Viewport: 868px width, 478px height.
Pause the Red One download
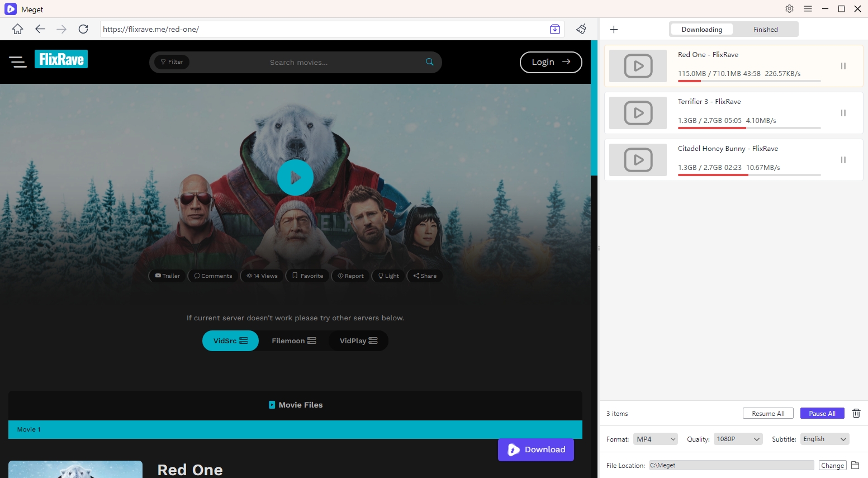click(x=843, y=66)
